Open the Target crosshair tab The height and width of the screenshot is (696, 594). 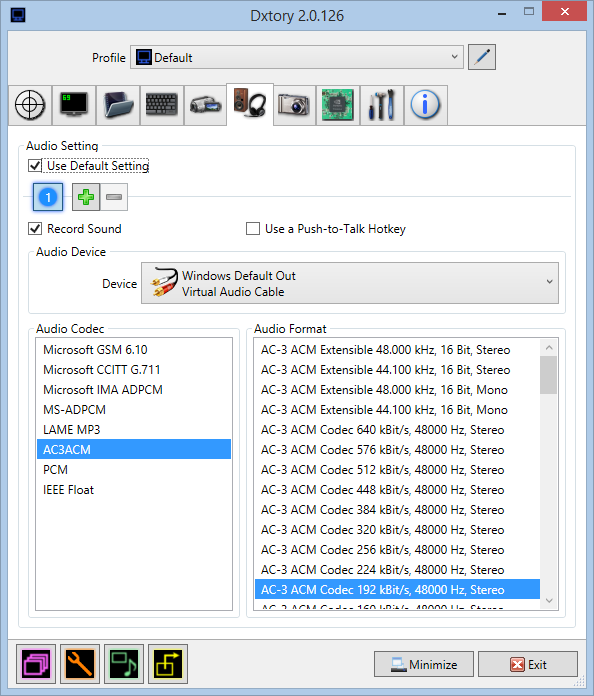[x=30, y=105]
